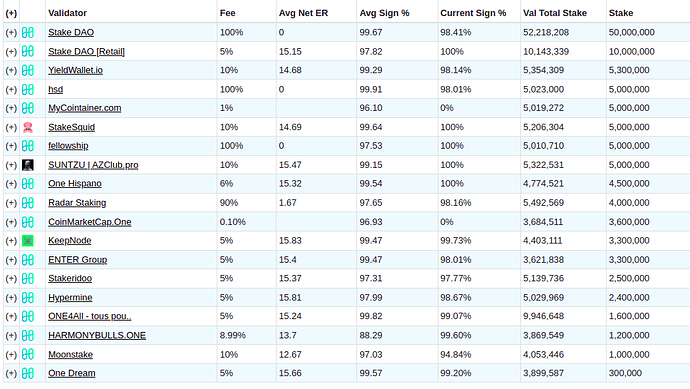The width and height of the screenshot is (690, 389).
Task: Expand all rows using header (+) control
Action: pos(11,13)
